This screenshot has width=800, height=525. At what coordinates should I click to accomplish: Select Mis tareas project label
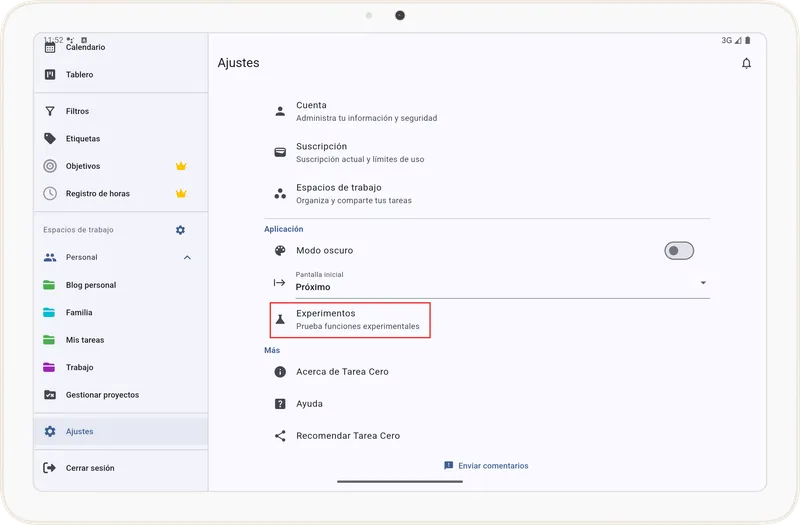tap(85, 340)
